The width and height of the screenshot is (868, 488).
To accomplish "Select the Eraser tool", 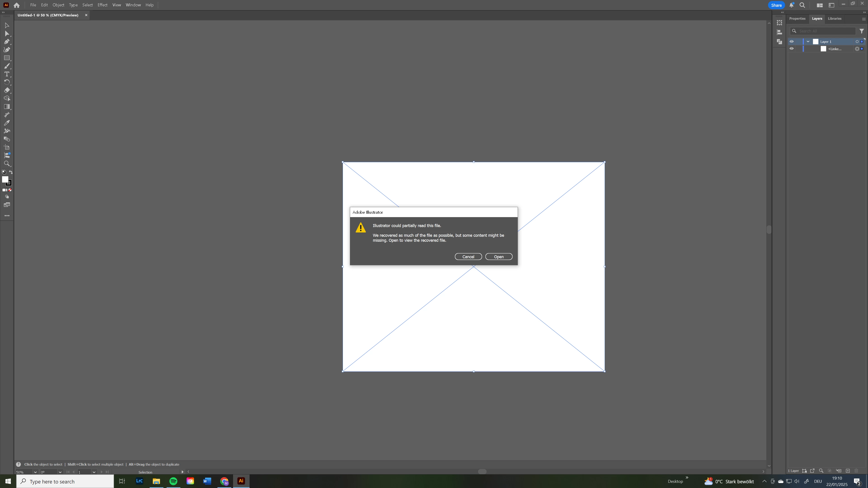I will pos(7,90).
